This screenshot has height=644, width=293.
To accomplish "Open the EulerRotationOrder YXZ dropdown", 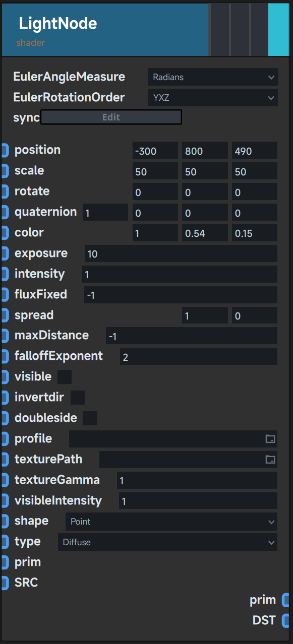I will click(213, 98).
